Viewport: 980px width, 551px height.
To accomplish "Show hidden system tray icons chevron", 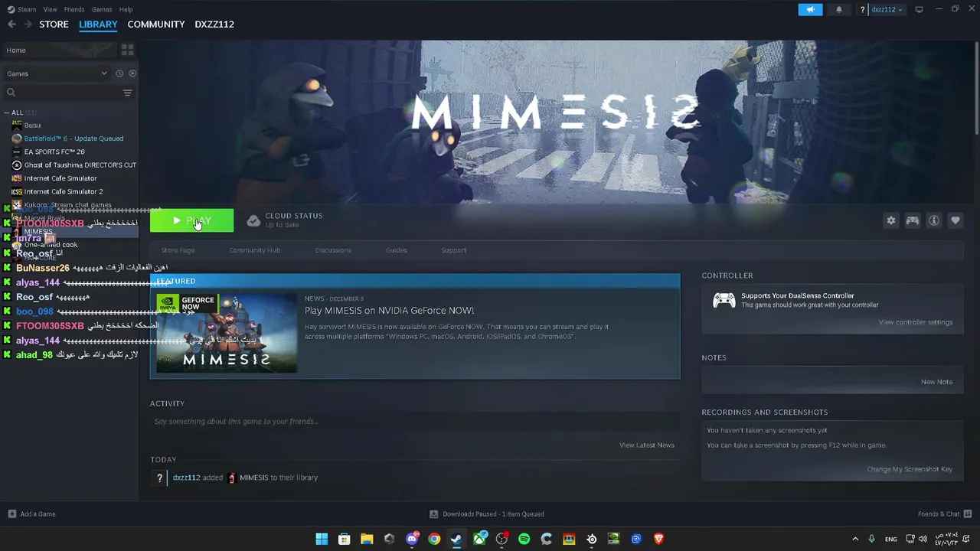I will 855,539.
